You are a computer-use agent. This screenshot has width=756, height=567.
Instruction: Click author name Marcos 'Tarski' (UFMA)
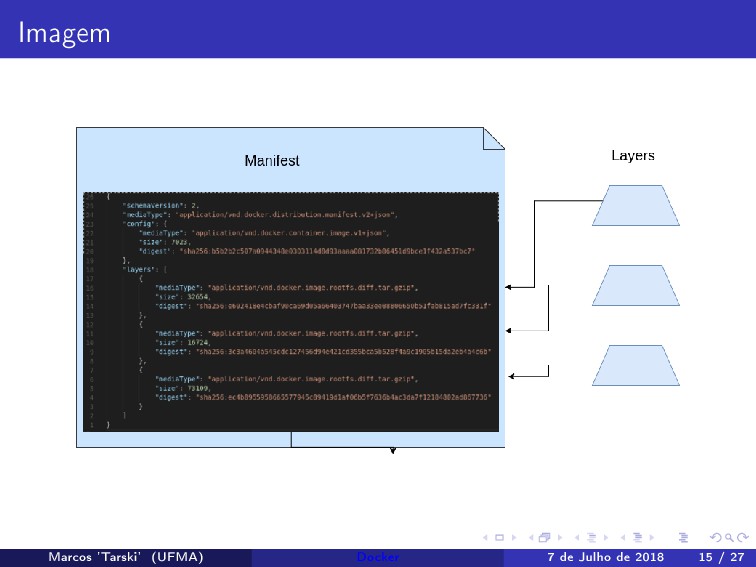click(126, 557)
